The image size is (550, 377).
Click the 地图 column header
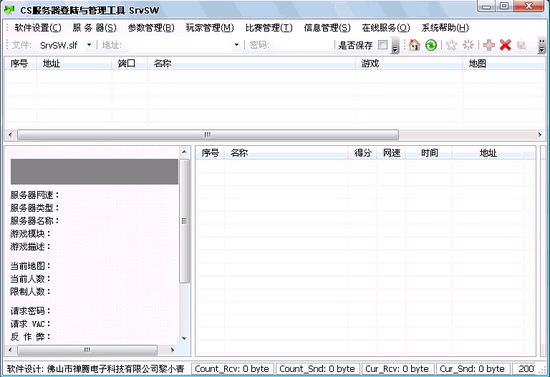pos(504,63)
